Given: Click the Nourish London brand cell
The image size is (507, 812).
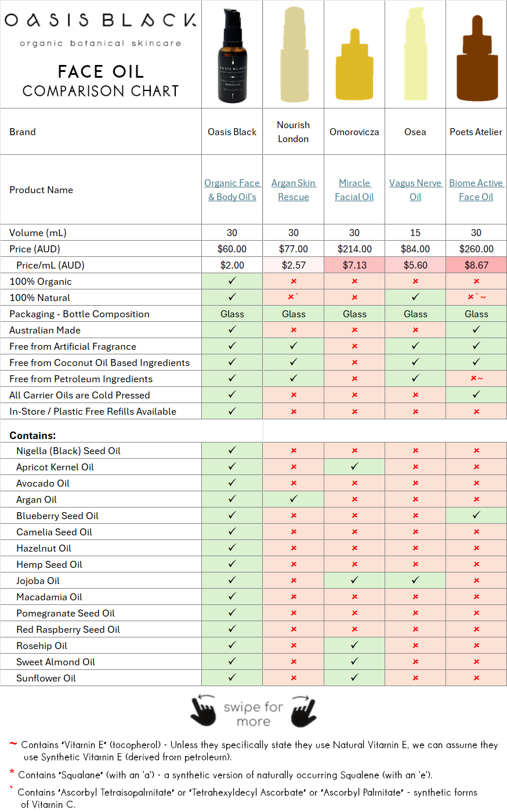Looking at the screenshot, I should [x=294, y=132].
